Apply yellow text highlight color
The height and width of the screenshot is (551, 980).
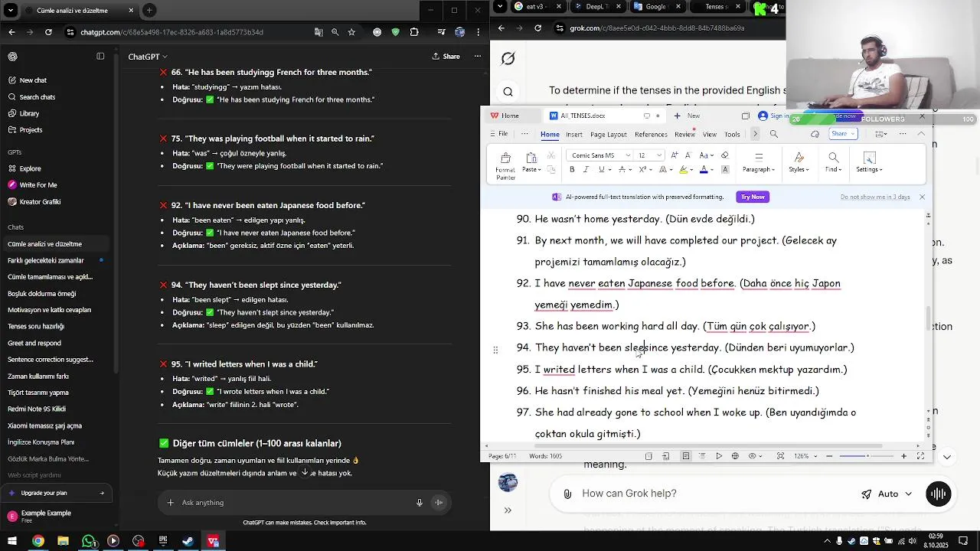coord(684,169)
